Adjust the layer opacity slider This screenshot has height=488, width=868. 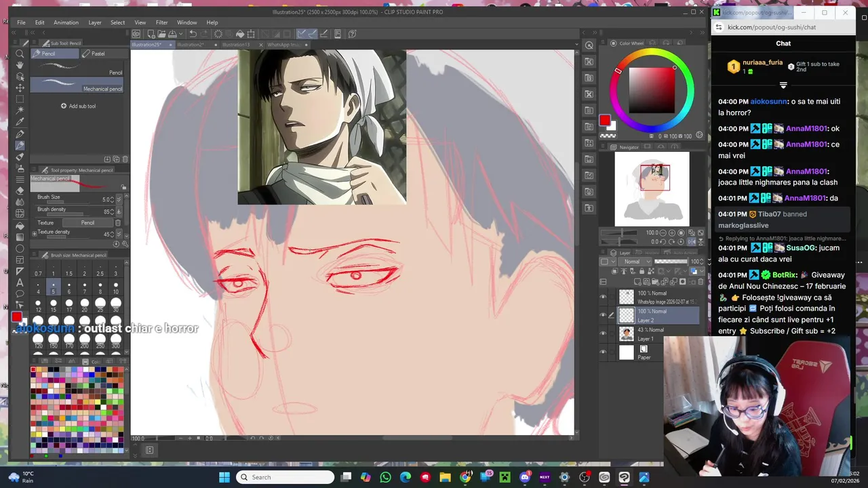(x=670, y=262)
